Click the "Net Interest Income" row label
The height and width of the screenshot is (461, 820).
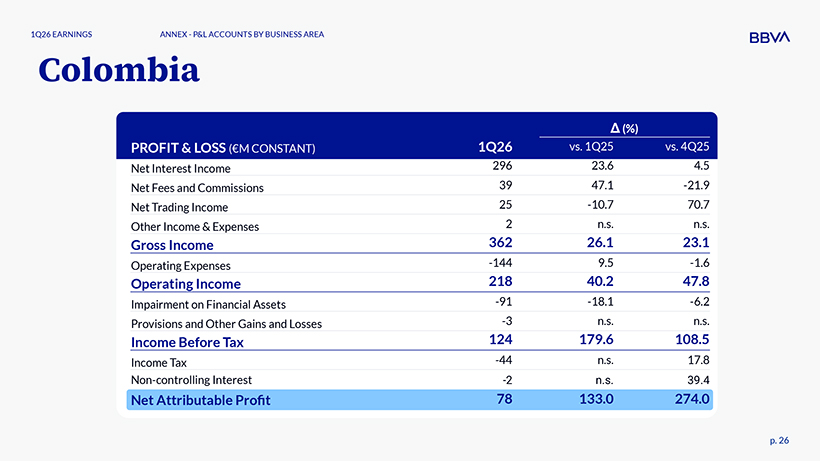[180, 168]
